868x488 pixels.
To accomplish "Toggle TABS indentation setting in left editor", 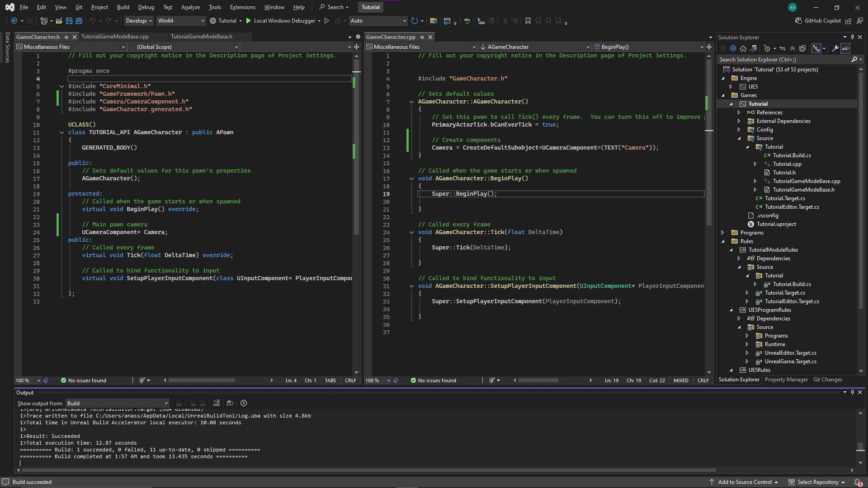I will click(330, 380).
